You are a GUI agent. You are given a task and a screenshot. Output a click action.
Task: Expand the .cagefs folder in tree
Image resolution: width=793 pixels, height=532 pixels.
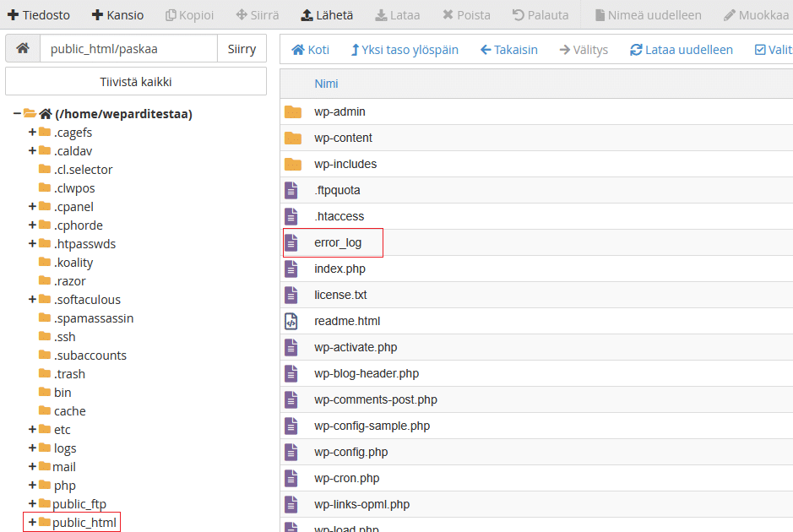[x=32, y=132]
